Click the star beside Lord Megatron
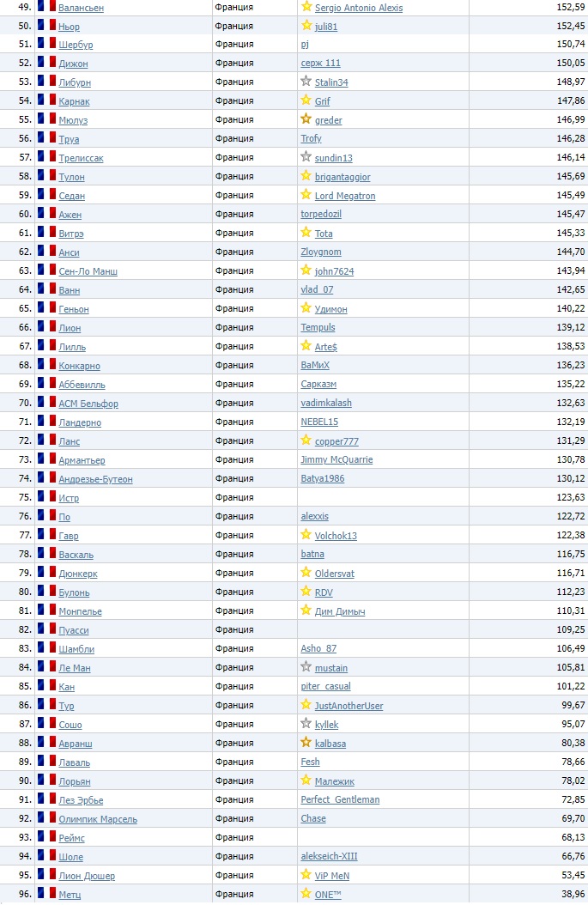588x905 pixels. (306, 195)
